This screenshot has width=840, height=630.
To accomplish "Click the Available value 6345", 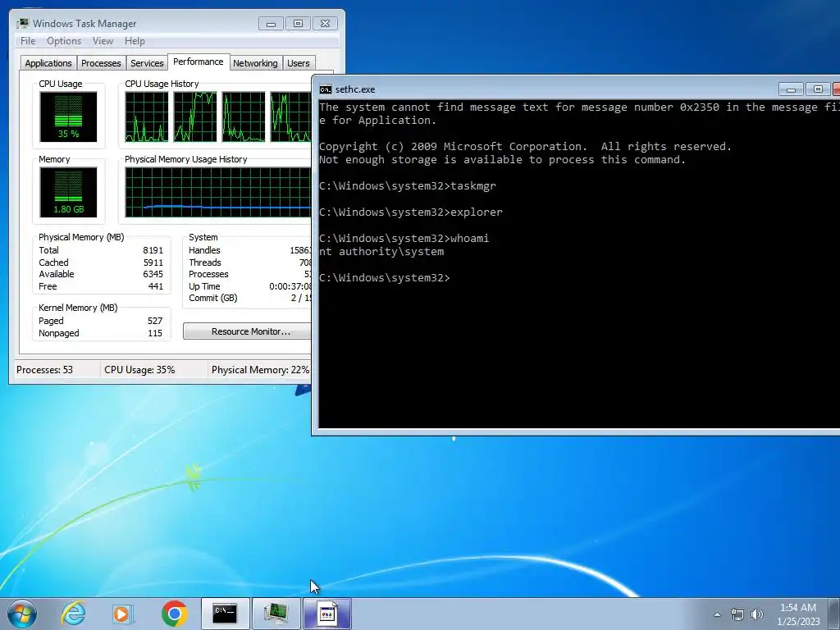I will pos(153,274).
